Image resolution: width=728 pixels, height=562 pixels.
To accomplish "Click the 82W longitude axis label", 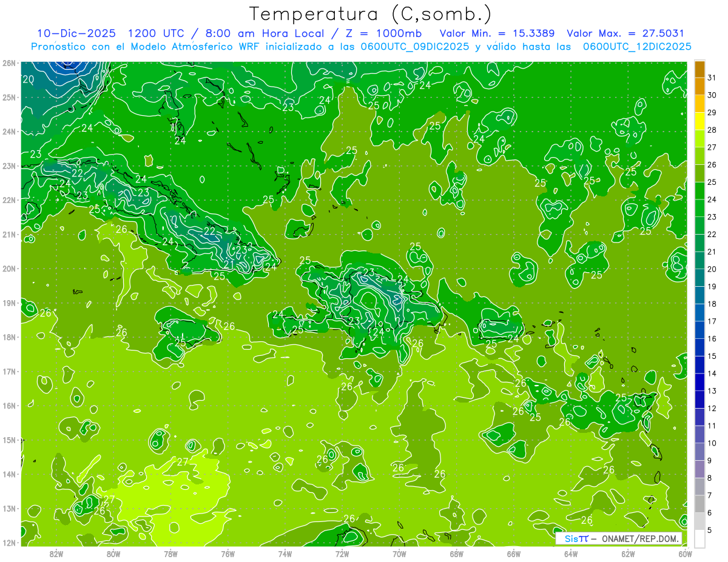I will coord(56,554).
